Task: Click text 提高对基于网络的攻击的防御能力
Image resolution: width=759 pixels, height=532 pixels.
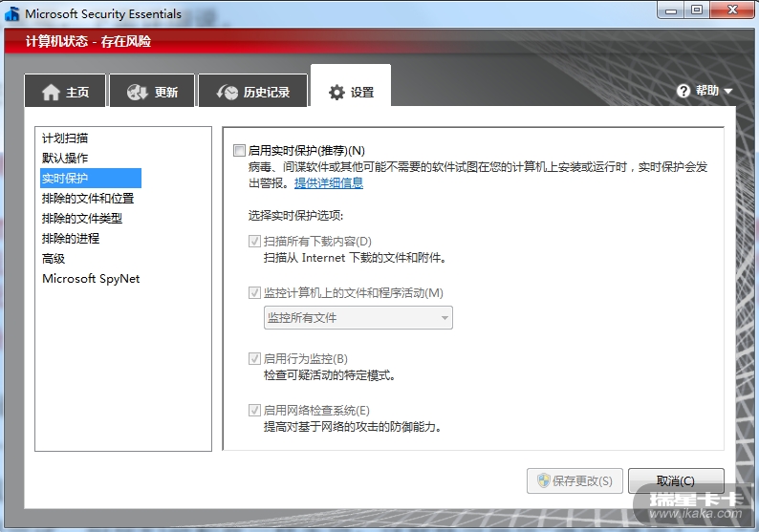Action: click(x=353, y=427)
